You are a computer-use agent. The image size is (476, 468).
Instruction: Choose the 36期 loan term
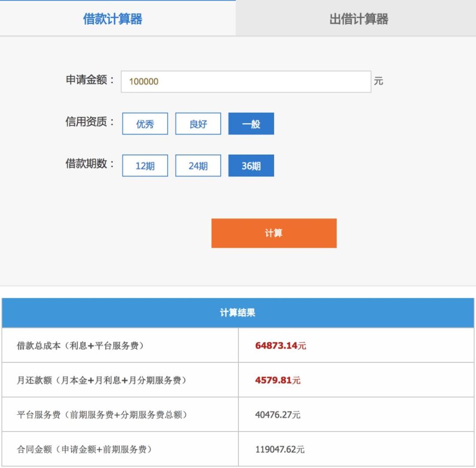(251, 166)
